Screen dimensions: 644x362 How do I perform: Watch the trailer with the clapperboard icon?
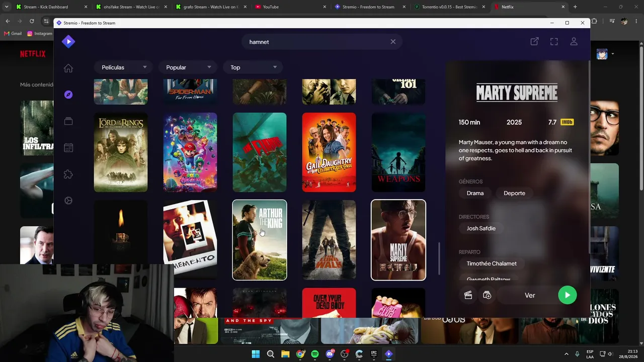pyautogui.click(x=468, y=296)
